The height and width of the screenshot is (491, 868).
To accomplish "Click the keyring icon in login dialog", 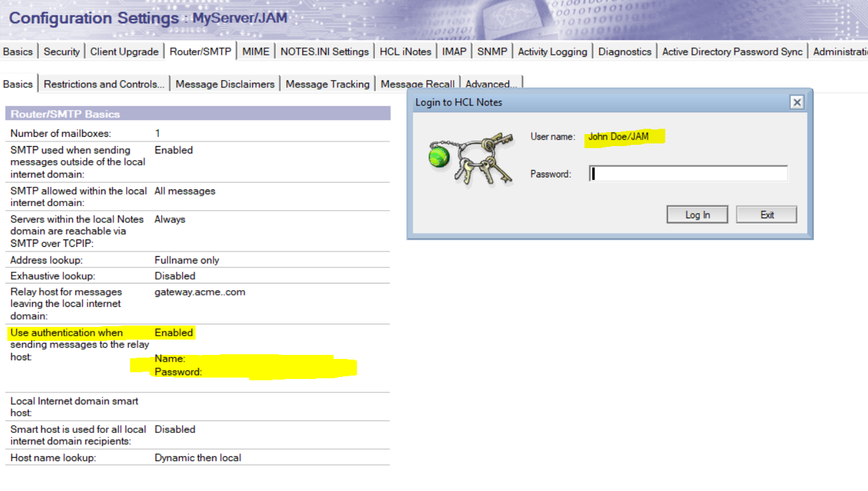I will [470, 159].
